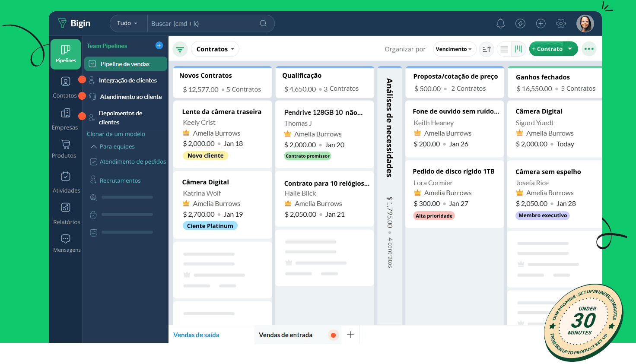Image resolution: width=636 pixels, height=364 pixels.
Task: Click the Contrato promissor tag
Action: point(308,156)
